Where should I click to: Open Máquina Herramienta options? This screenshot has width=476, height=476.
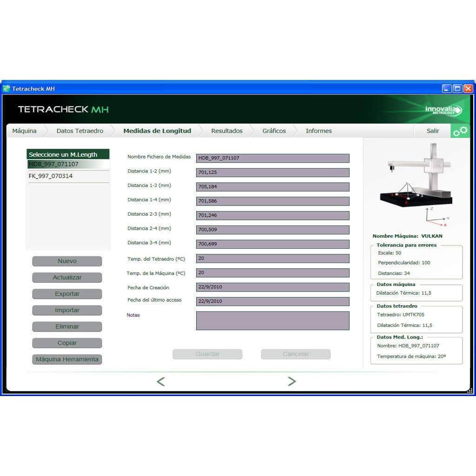66,359
